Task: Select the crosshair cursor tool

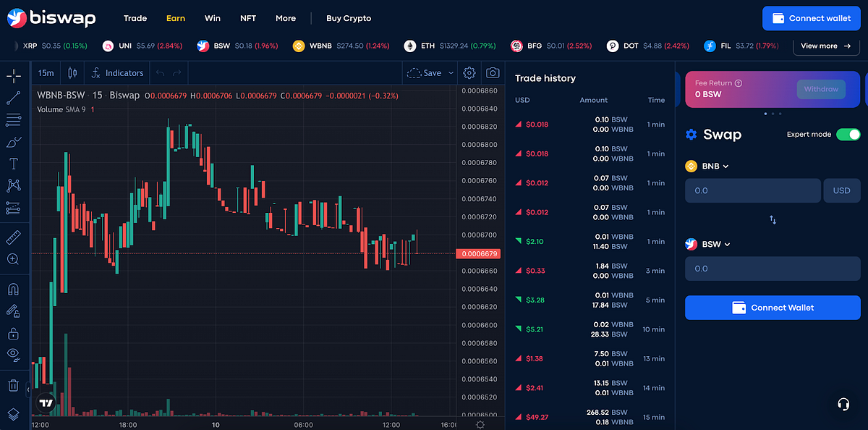Action: click(x=13, y=76)
